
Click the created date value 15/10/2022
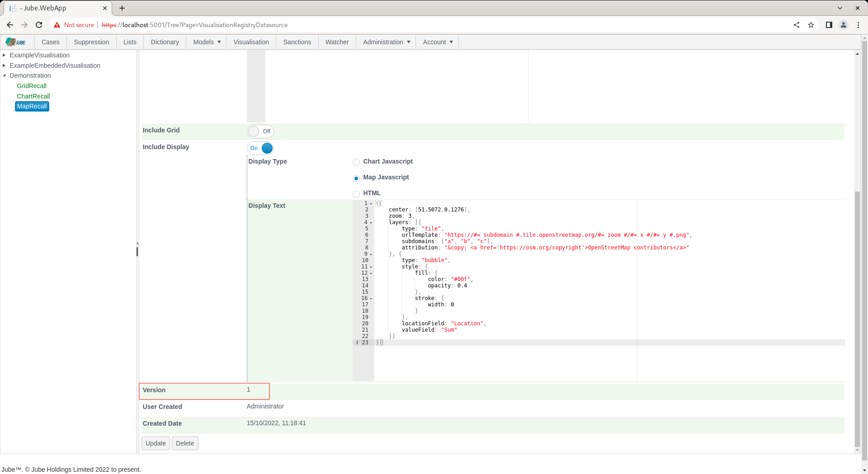coord(276,423)
